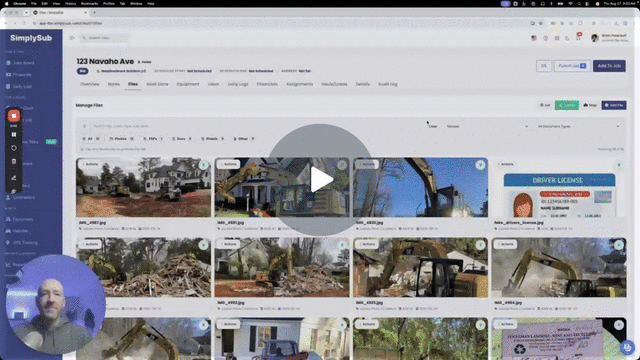Open Jobs Board in the sidebar

coord(20,63)
